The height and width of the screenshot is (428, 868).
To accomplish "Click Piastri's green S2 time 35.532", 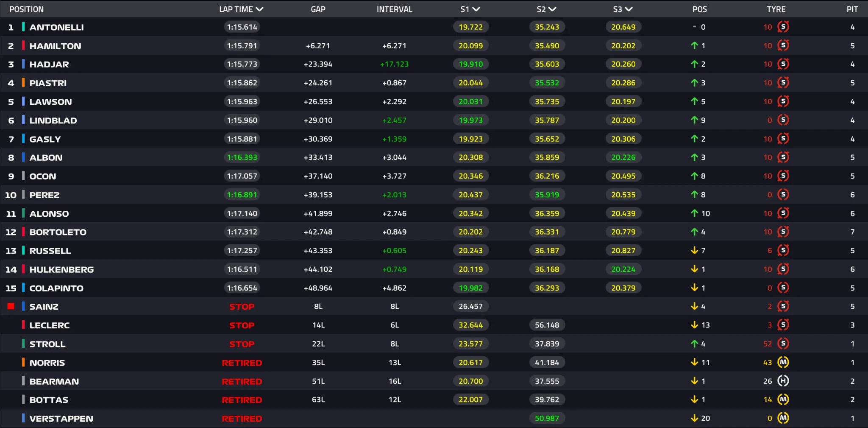I will (x=547, y=83).
